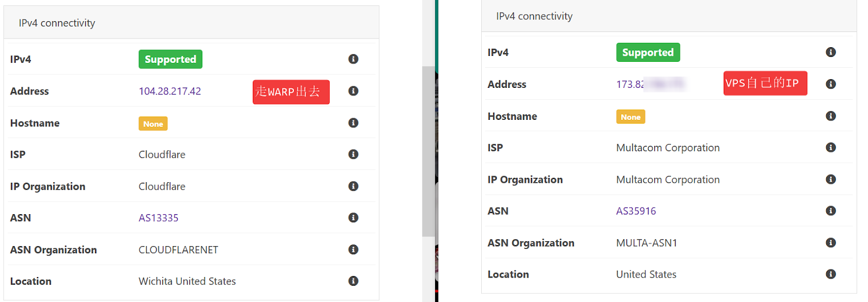
Task: Click the left green Supported badge
Action: 170,59
